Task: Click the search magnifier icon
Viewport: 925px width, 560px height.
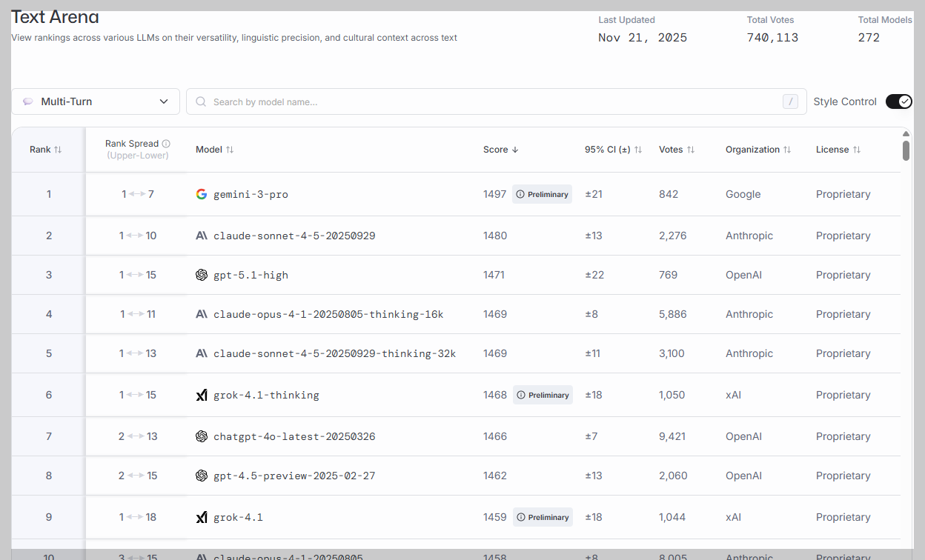Action: click(x=201, y=101)
